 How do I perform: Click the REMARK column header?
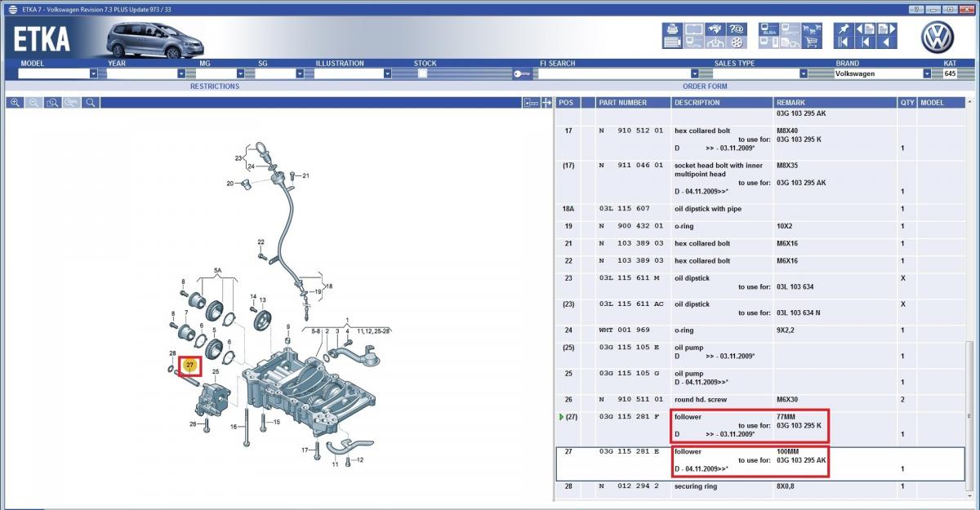click(x=835, y=103)
